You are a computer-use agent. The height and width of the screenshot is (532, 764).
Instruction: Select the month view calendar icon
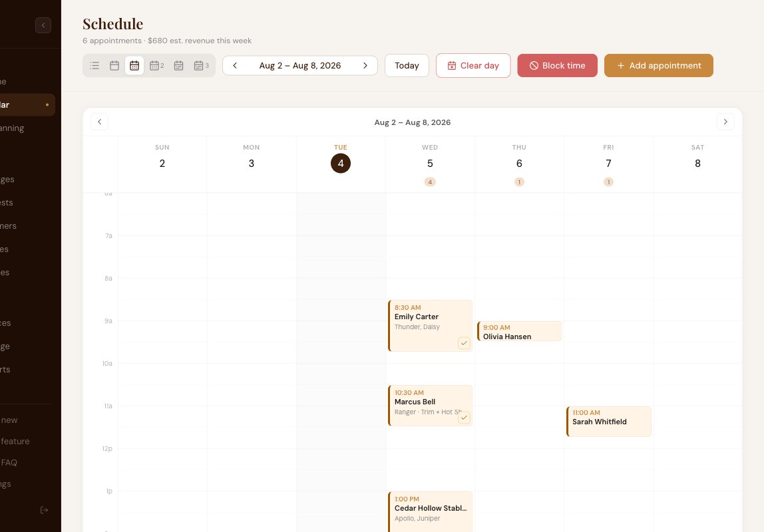[x=179, y=66]
